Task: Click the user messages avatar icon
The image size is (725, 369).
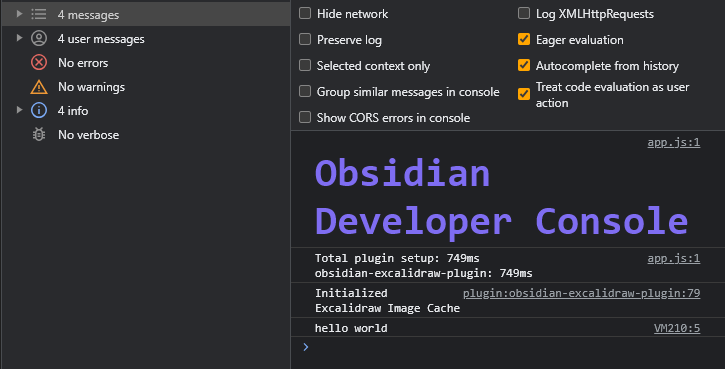Action: click(x=39, y=38)
